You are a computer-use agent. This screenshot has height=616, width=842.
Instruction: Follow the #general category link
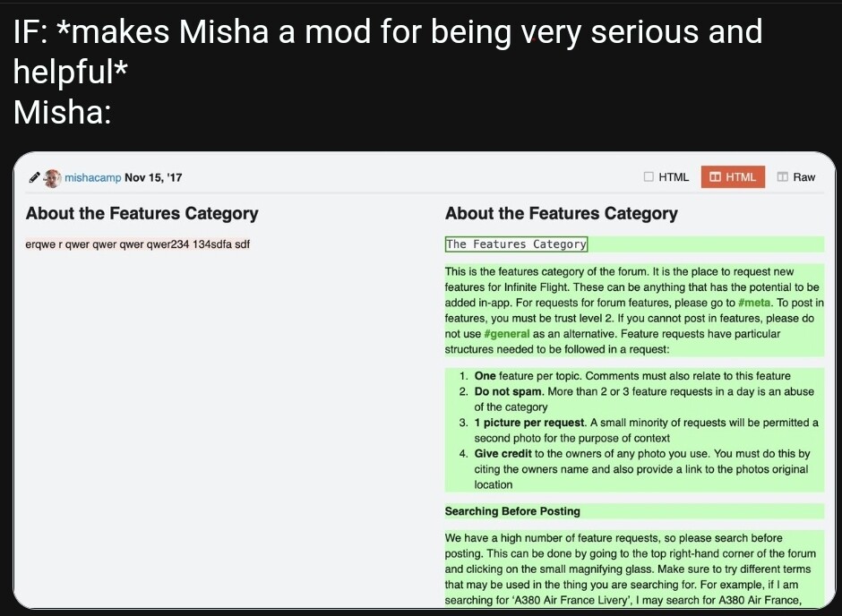(506, 334)
